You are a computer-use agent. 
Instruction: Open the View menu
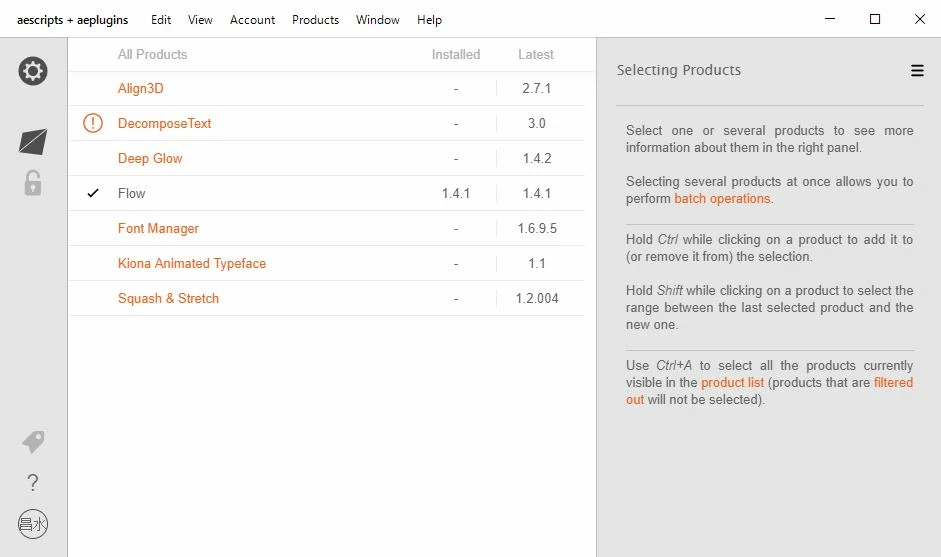coord(200,20)
